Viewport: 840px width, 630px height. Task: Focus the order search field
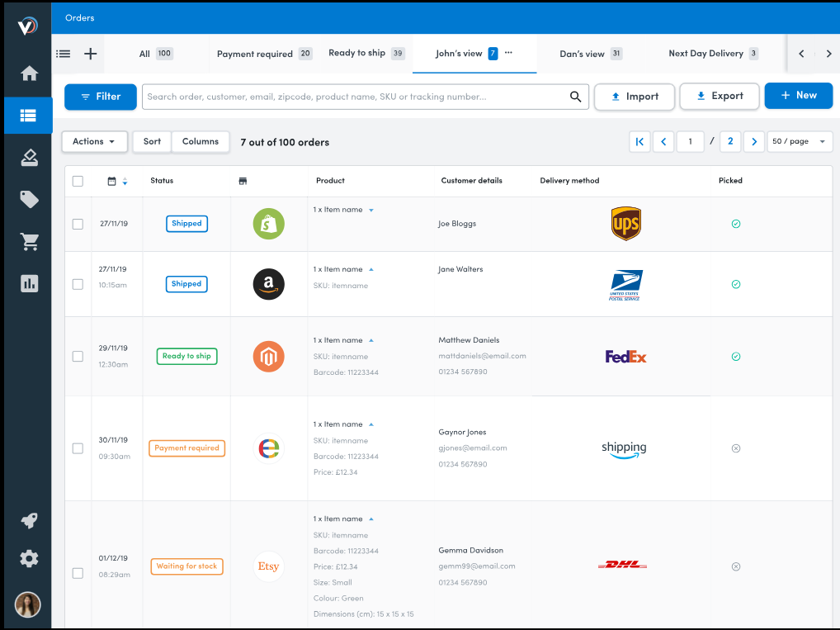pos(366,97)
